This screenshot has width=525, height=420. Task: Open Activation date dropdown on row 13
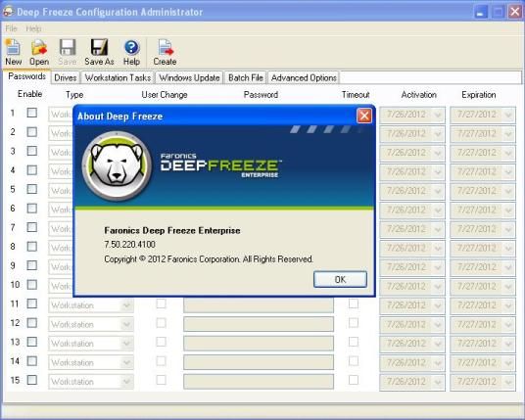tap(438, 344)
